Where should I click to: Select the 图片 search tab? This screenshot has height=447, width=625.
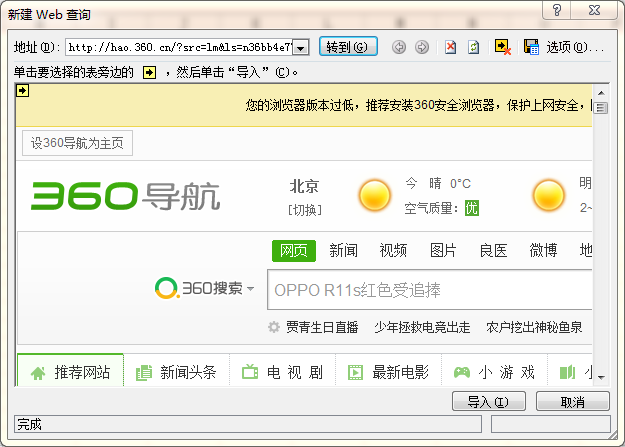tap(443, 251)
